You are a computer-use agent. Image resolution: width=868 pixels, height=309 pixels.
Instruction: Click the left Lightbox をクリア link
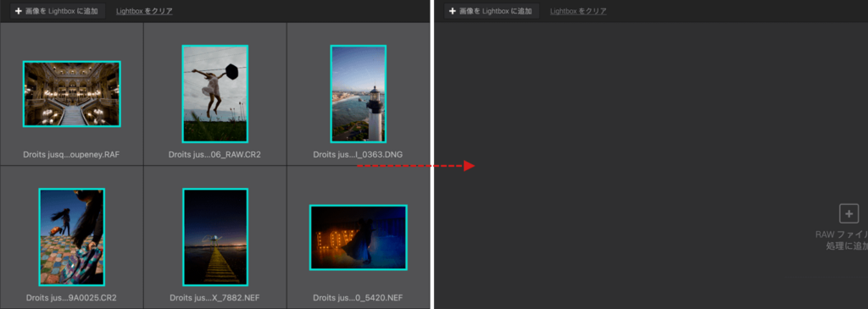(x=144, y=11)
